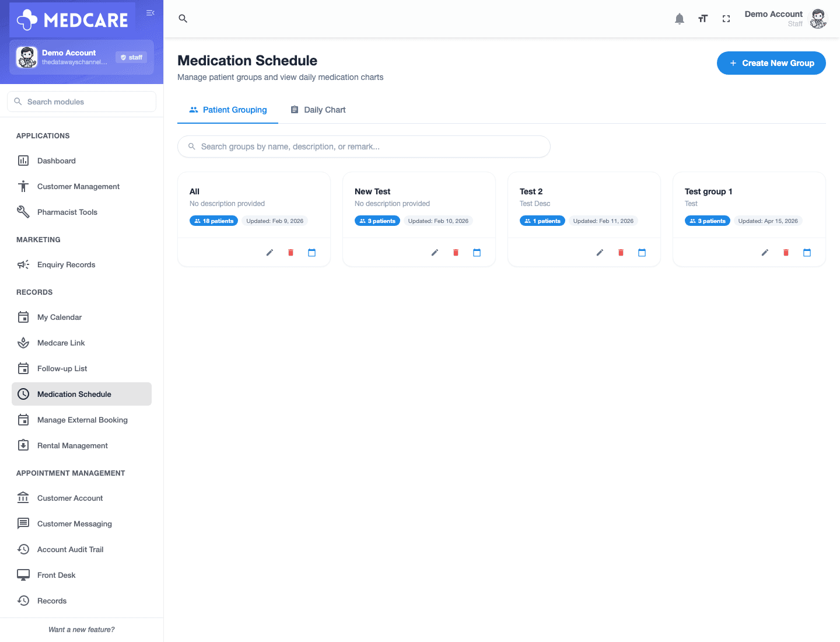
Task: Go to Enquiry Records
Action: coord(82,264)
